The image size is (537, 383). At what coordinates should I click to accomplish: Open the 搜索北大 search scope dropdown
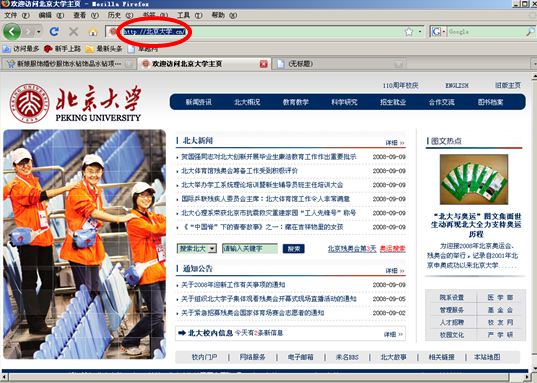[x=212, y=248]
